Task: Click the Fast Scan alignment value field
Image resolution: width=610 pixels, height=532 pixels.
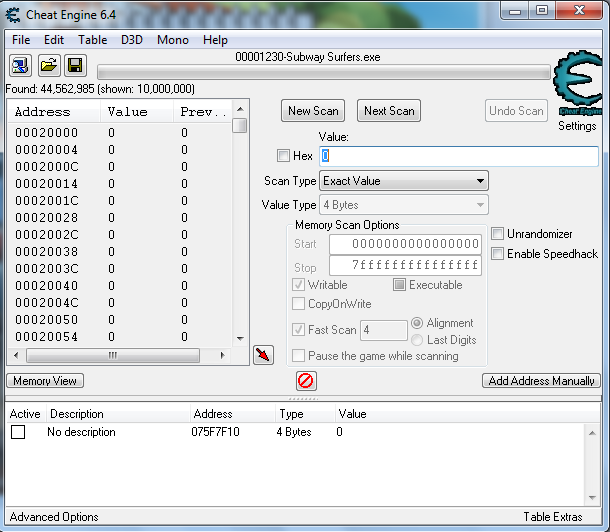Action: pos(384,330)
